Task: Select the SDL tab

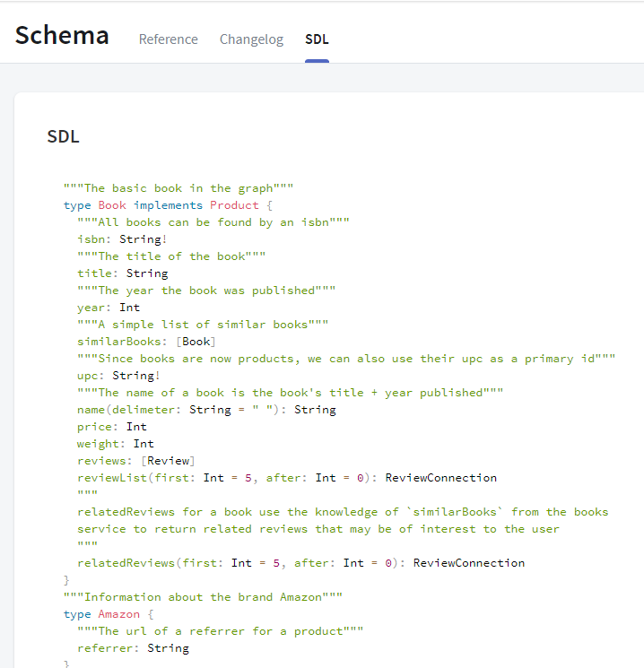Action: (317, 39)
